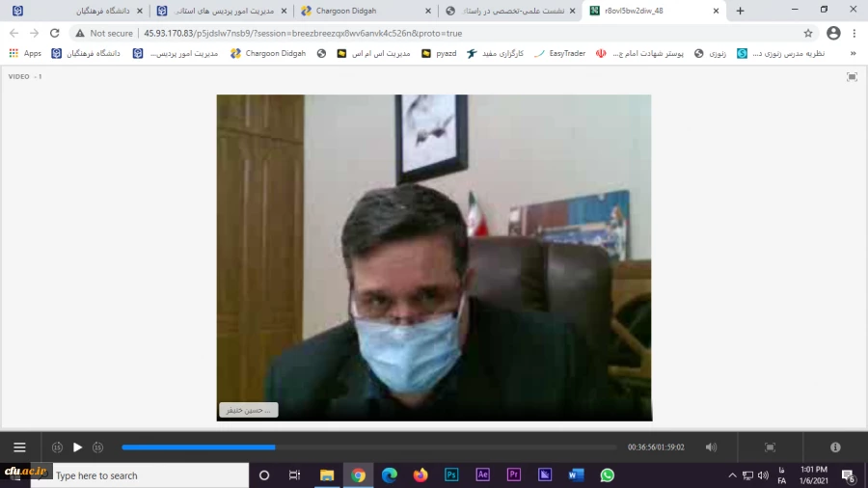Image resolution: width=868 pixels, height=488 pixels.
Task: Open the EasyTrader bookmark
Action: point(559,53)
